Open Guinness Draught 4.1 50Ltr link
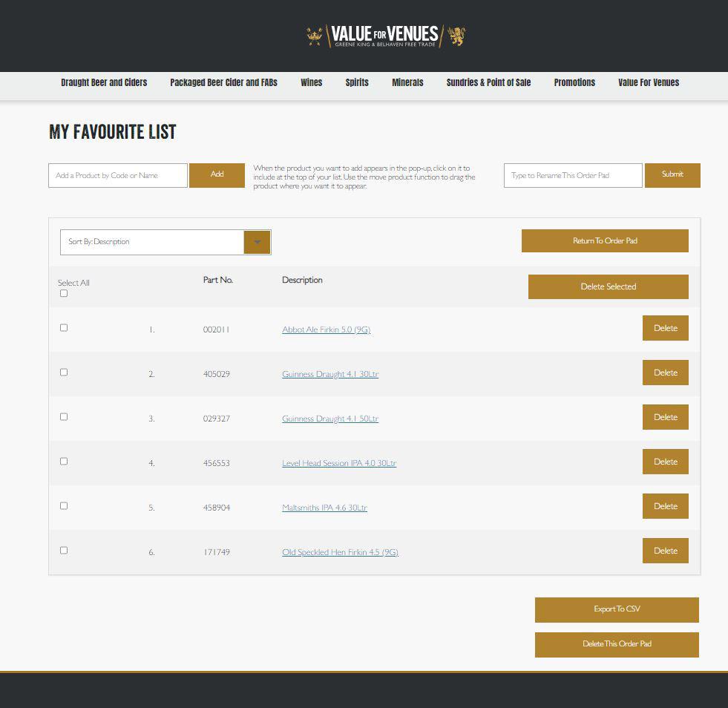728x708 pixels. (x=330, y=419)
